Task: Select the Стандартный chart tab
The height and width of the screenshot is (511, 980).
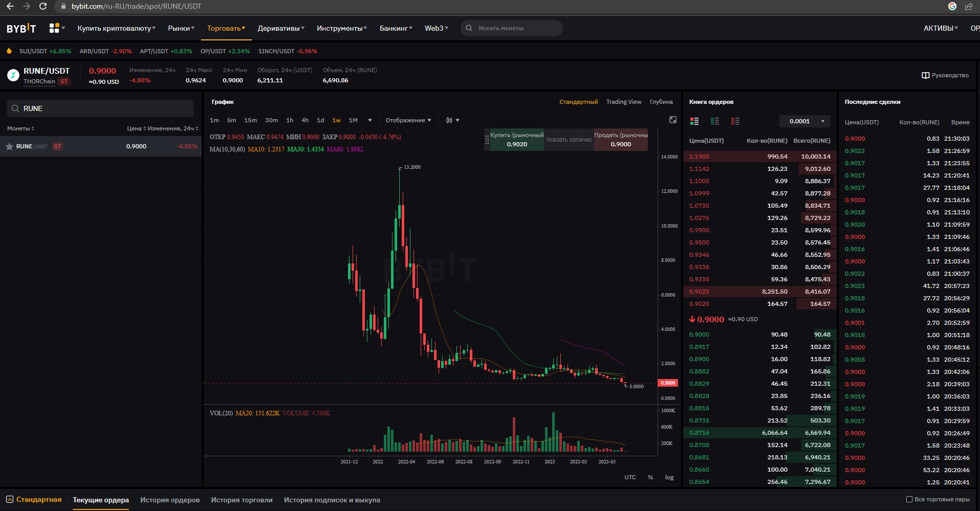Action: [578, 102]
